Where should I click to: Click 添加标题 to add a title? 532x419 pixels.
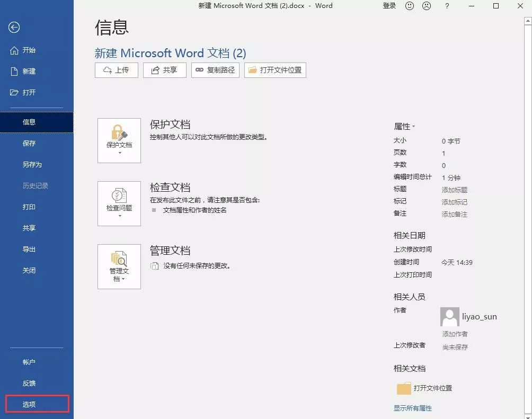tap(454, 190)
